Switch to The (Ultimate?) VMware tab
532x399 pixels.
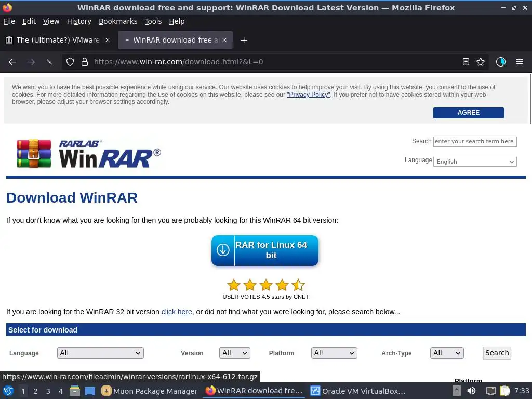coord(58,40)
